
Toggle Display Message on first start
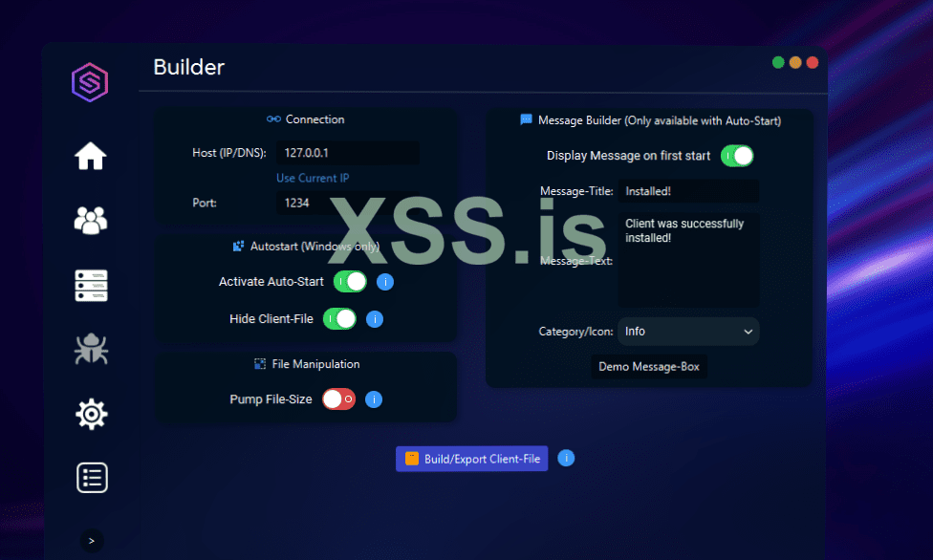click(737, 156)
